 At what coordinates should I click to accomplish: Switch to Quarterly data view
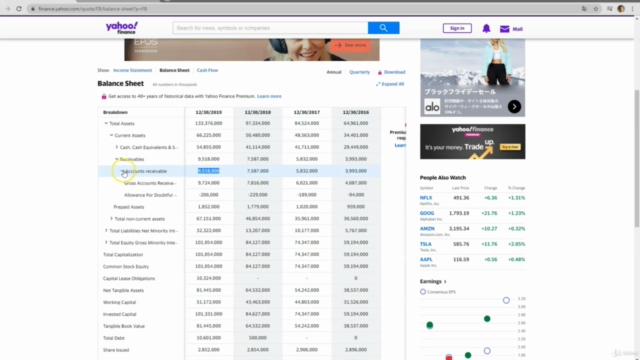tap(359, 72)
